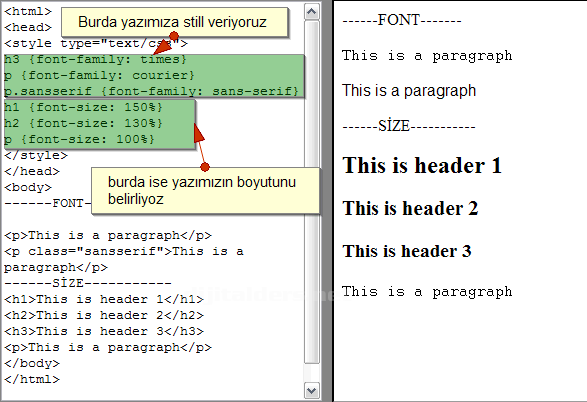Screen dimensions: 587x402
Task: Click the '</html>' closing tag line
Action: [x=32, y=380]
